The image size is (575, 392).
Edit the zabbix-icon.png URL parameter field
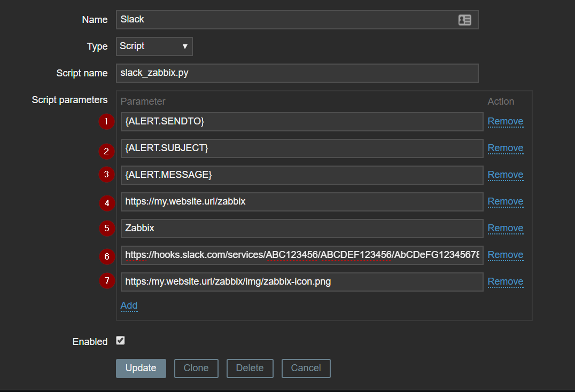pos(302,282)
